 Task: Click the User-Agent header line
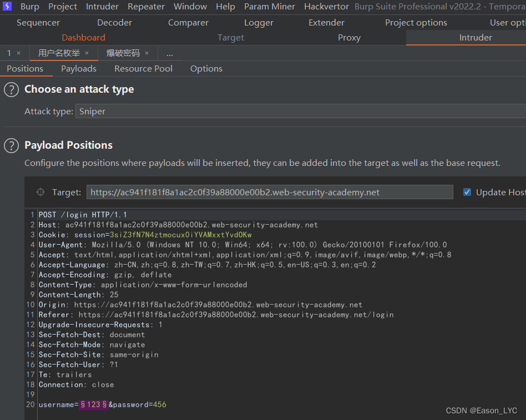pos(242,245)
